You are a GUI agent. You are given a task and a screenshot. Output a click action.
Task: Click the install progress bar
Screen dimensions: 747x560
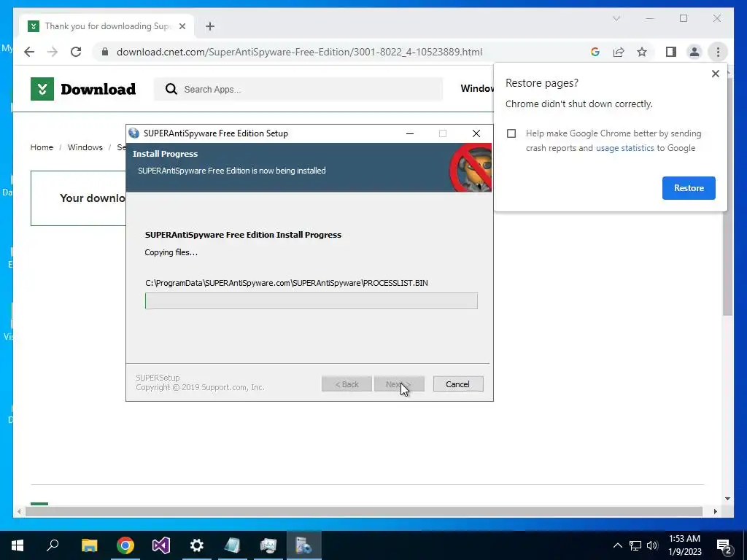click(x=311, y=301)
